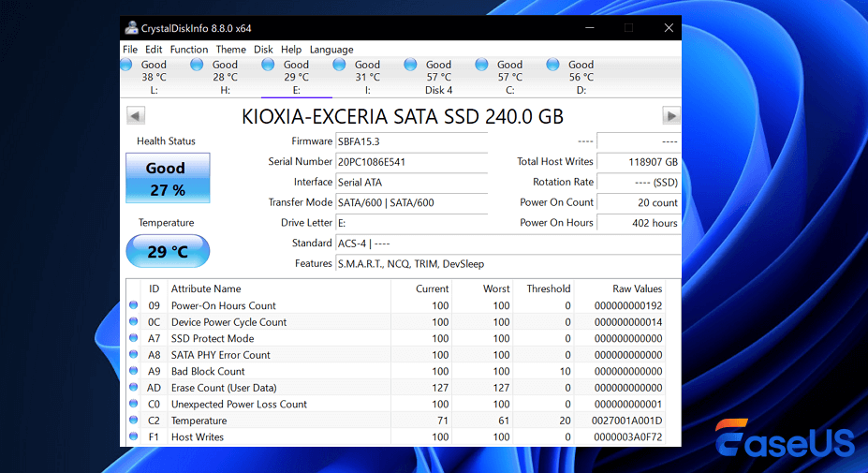Click the Serial Number field

(x=411, y=162)
